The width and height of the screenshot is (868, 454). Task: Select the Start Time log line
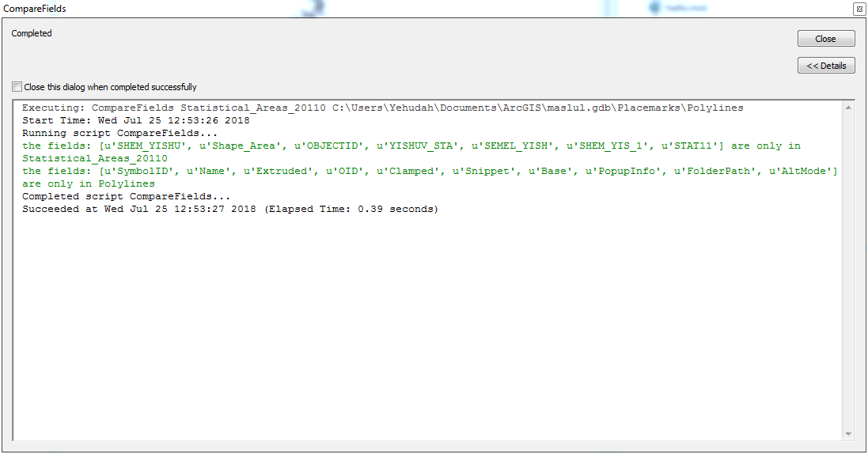click(x=135, y=120)
